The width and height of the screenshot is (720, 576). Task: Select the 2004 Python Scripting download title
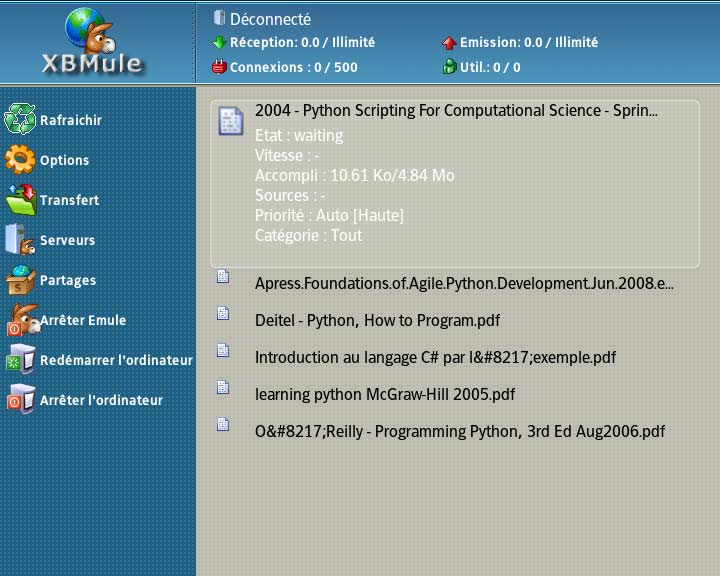point(456,111)
